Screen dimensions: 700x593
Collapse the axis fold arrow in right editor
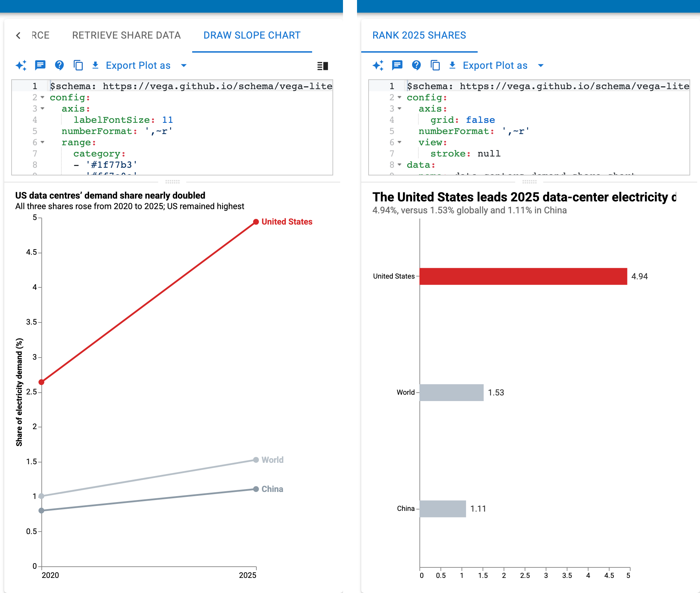coord(399,108)
